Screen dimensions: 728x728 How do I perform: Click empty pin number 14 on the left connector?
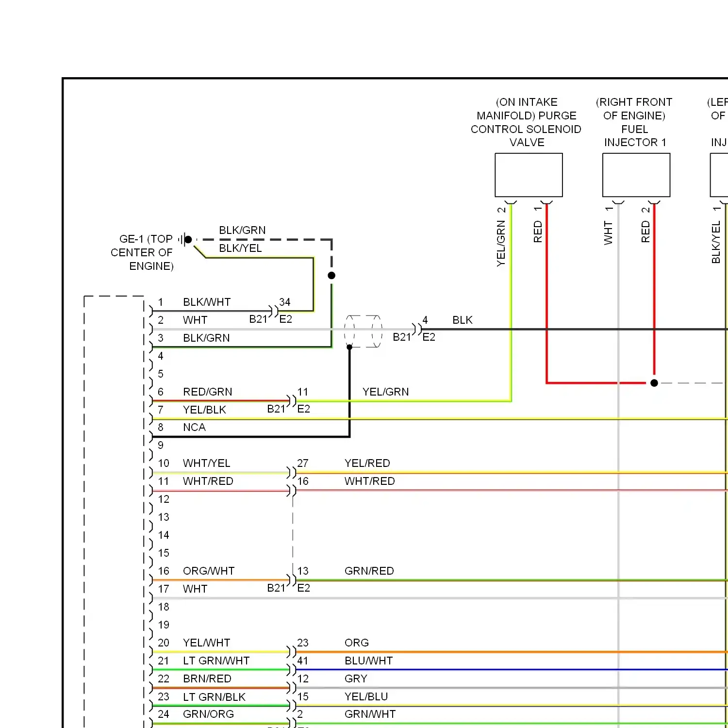pyautogui.click(x=164, y=535)
